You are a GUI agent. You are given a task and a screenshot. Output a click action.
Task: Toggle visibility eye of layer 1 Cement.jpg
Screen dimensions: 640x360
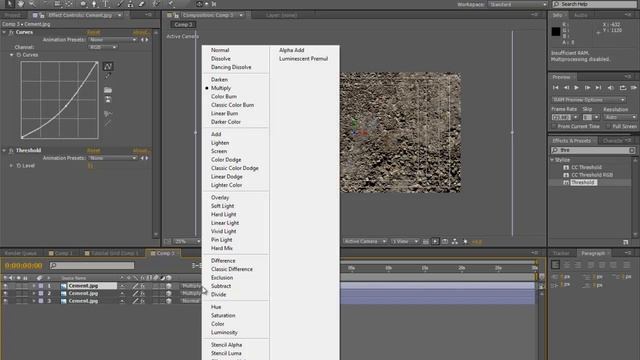point(5,286)
